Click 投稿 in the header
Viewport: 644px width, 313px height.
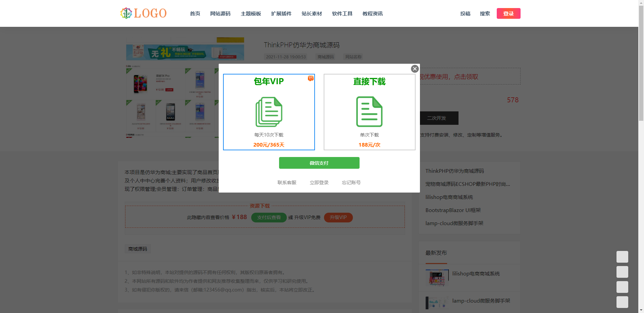(465, 13)
